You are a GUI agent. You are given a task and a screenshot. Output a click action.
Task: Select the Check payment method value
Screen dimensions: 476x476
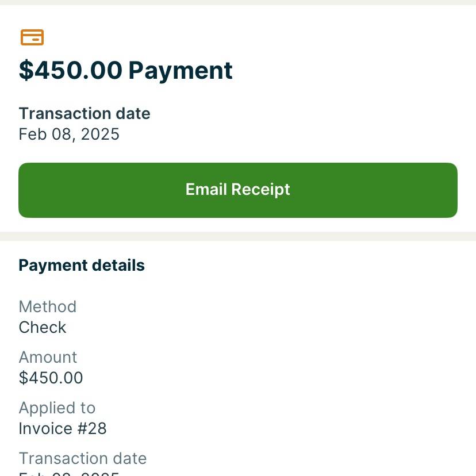pyautogui.click(x=43, y=327)
